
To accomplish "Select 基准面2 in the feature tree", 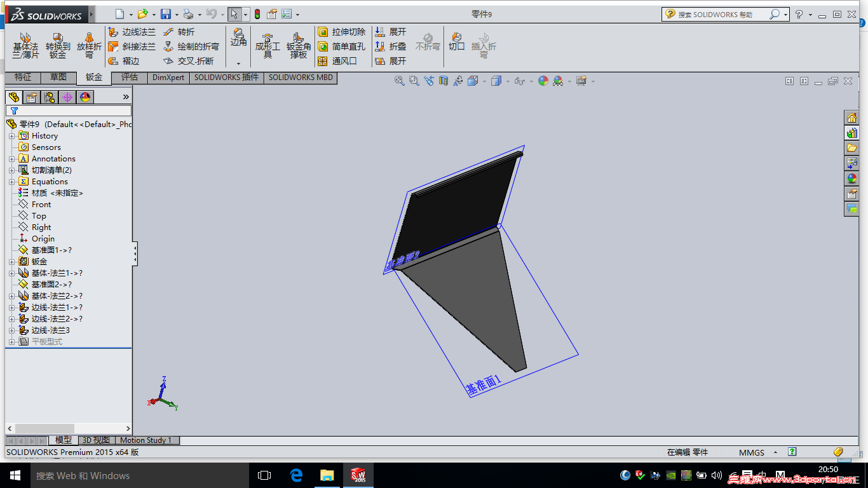I will point(51,285).
